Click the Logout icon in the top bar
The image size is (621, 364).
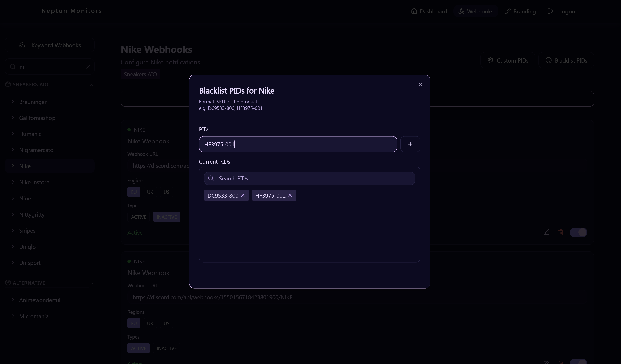coord(550,11)
